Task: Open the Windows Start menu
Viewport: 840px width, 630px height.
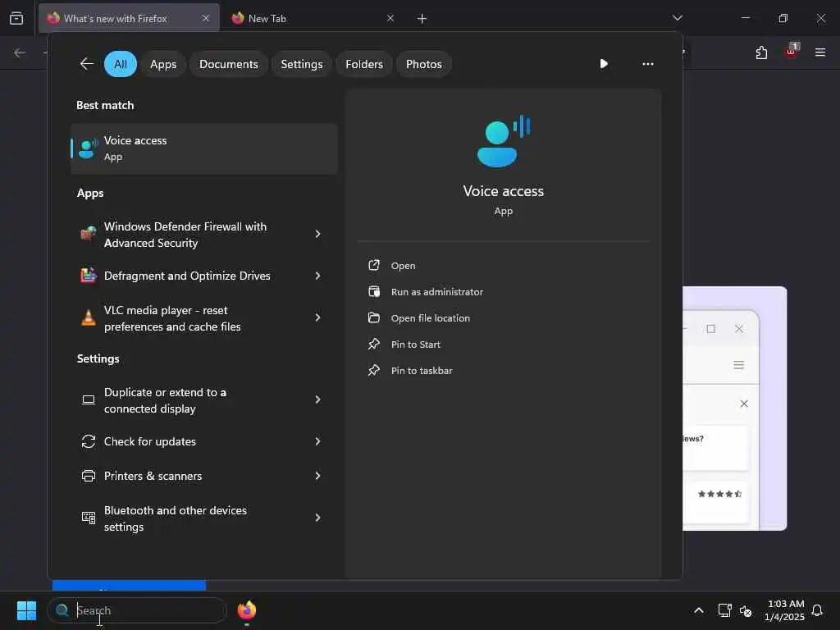Action: tap(26, 610)
